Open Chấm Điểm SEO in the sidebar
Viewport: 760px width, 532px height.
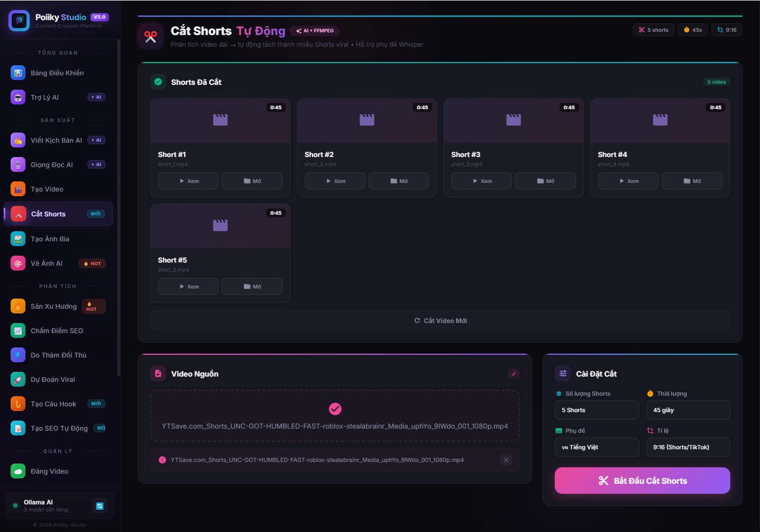57,330
